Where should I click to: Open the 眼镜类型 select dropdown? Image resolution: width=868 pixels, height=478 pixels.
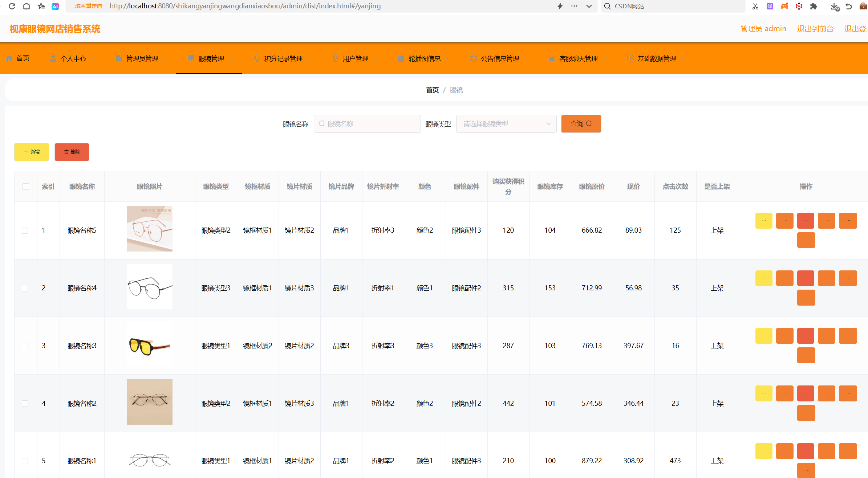click(506, 124)
